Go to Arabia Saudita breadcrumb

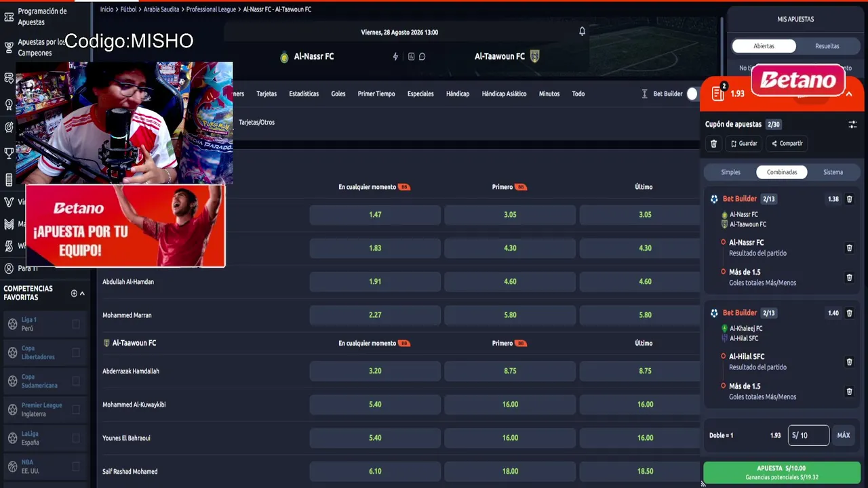point(161,9)
